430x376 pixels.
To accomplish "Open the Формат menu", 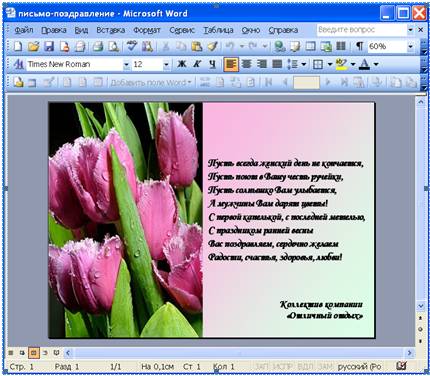I will tap(147, 30).
